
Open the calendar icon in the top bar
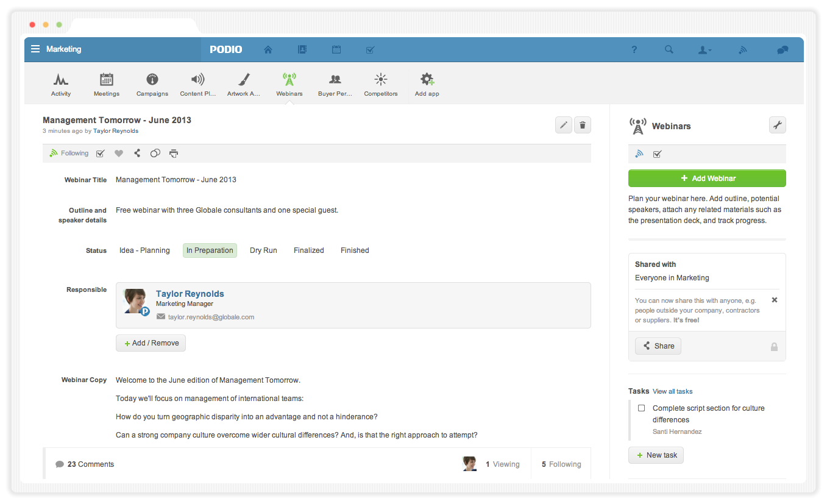tap(336, 50)
